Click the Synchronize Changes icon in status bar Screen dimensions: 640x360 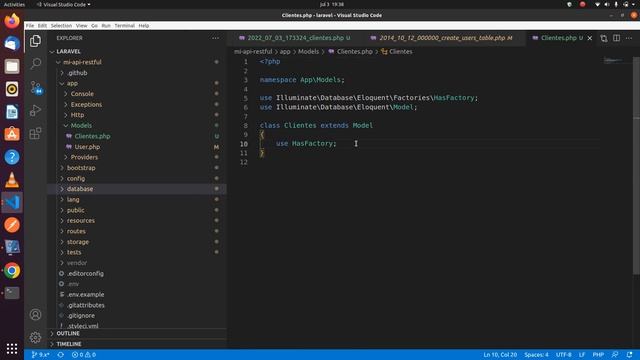(60, 355)
